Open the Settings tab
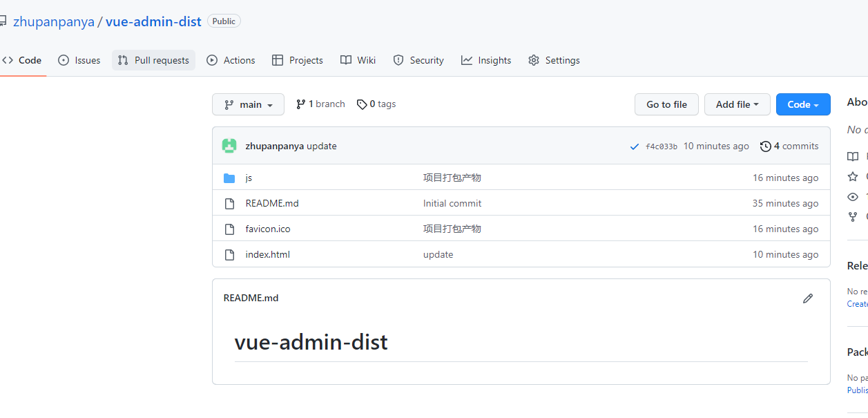868x418 pixels. (554, 60)
